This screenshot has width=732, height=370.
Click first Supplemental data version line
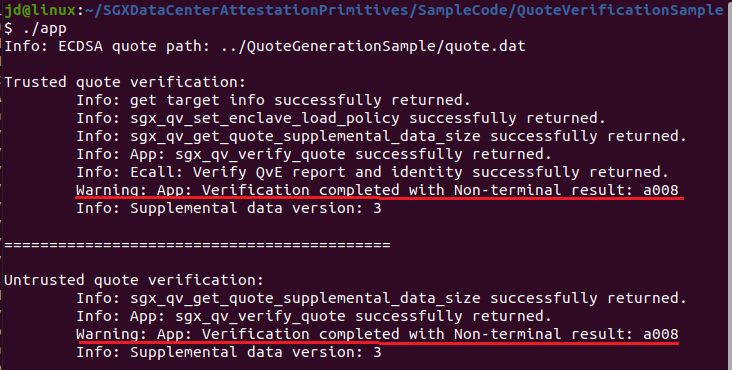(229, 208)
